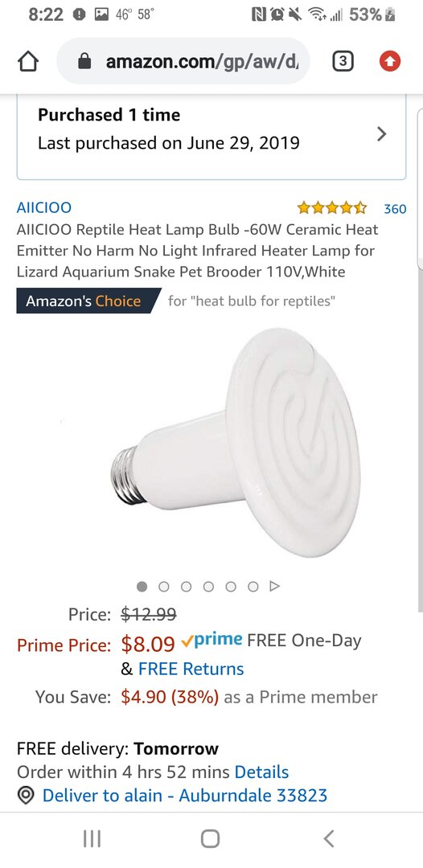Tap the padlock site security icon
This screenshot has height=868, width=423.
pyautogui.click(x=84, y=61)
